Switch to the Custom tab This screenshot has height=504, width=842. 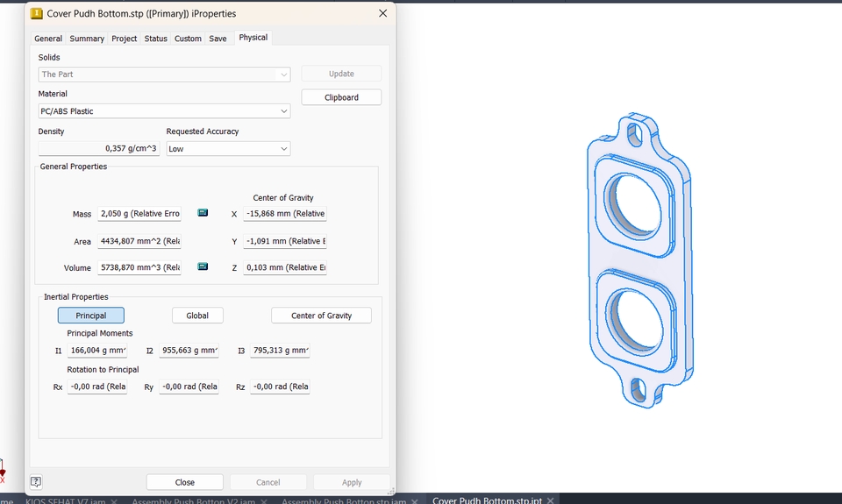pyautogui.click(x=188, y=39)
